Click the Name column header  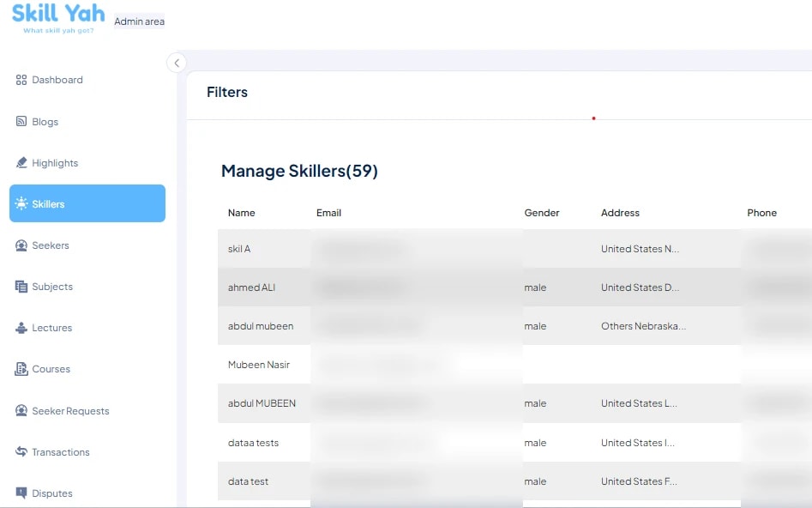click(x=241, y=213)
